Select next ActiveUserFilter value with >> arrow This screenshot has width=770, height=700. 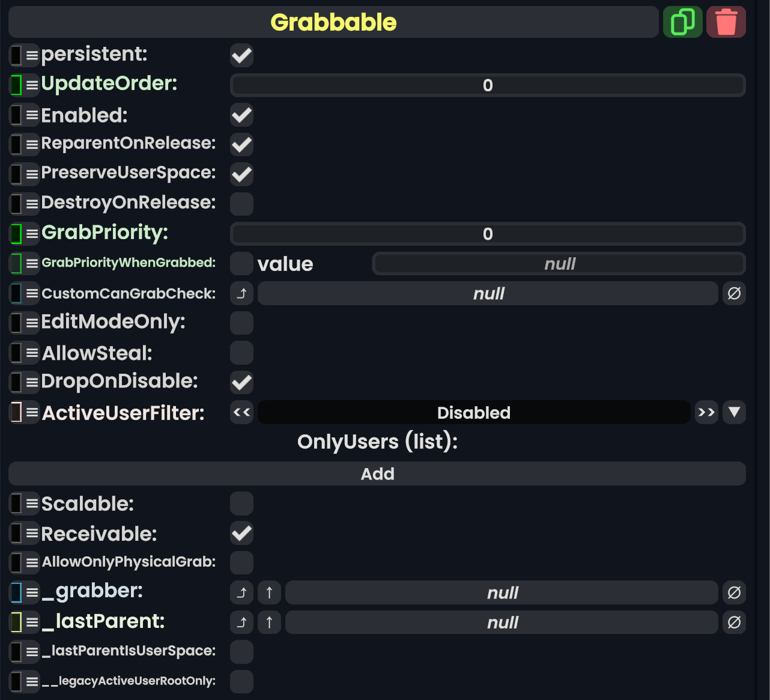(706, 412)
